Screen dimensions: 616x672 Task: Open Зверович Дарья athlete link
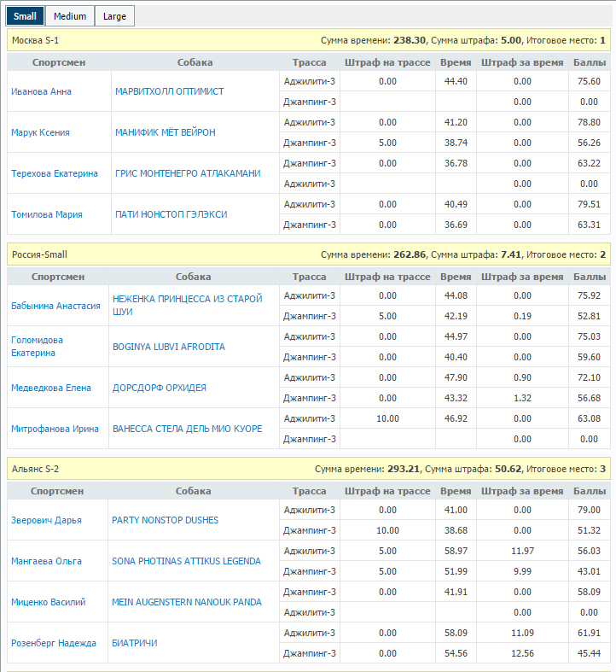coord(46,520)
